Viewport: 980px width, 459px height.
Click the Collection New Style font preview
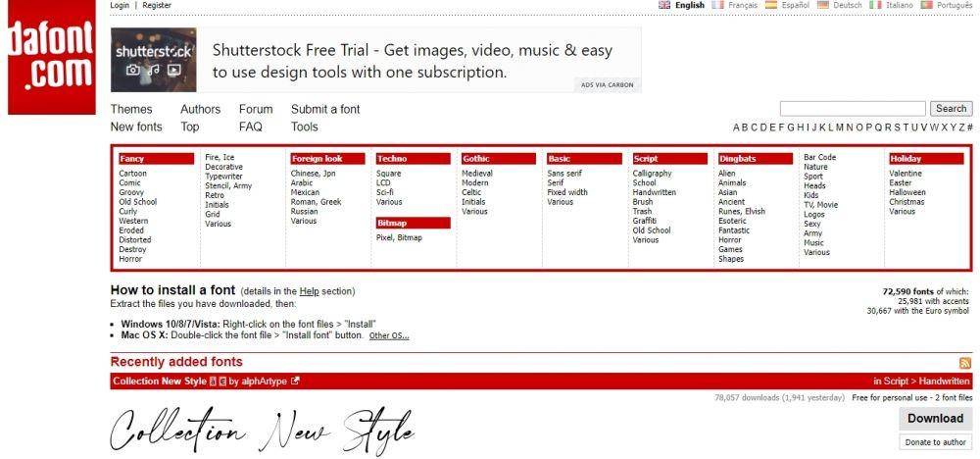[262, 431]
